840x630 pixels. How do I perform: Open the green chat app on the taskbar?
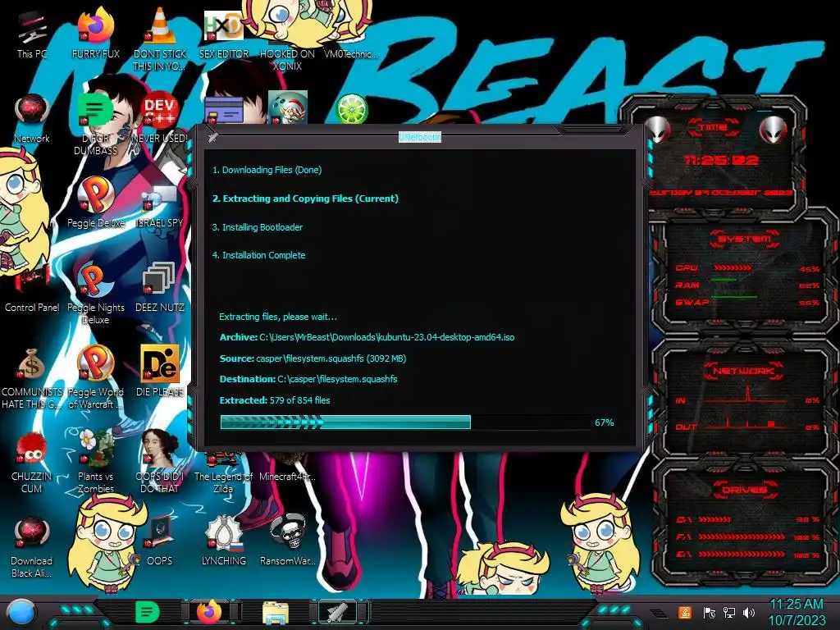click(147, 612)
